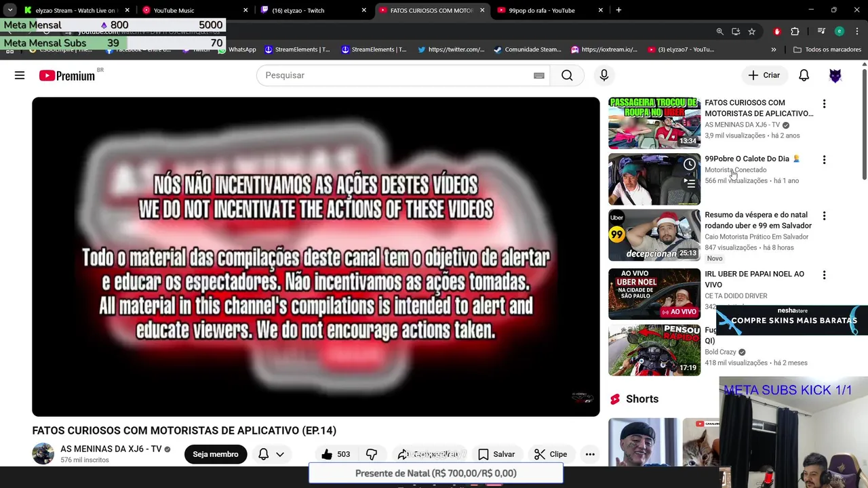Open AS MENINAS DA XJ6 - TV channel name
This screenshot has width=868, height=488.
coord(111,449)
